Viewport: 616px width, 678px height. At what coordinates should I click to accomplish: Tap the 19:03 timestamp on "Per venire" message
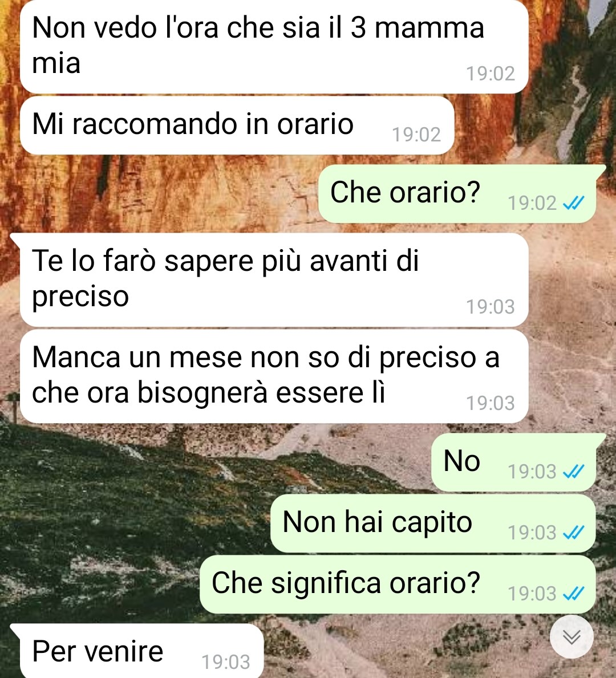click(x=226, y=662)
